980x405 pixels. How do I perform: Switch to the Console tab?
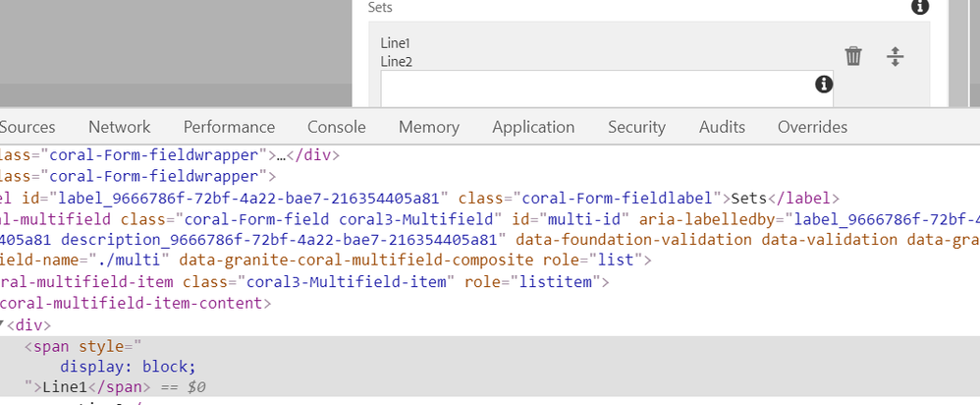tap(336, 127)
